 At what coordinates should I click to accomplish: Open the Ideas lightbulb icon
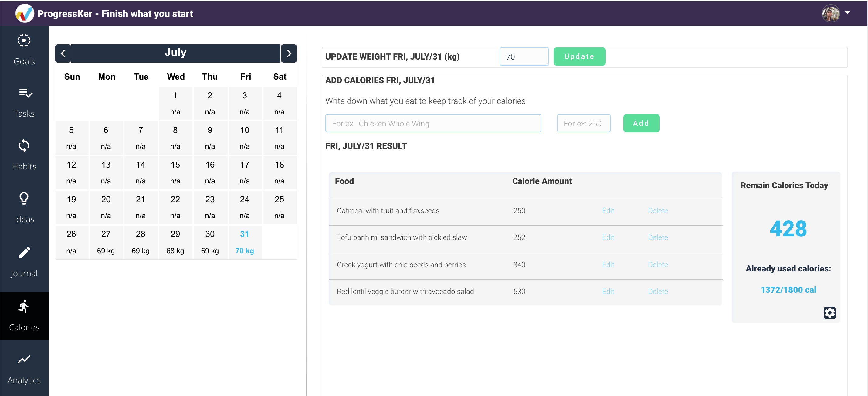(x=24, y=198)
